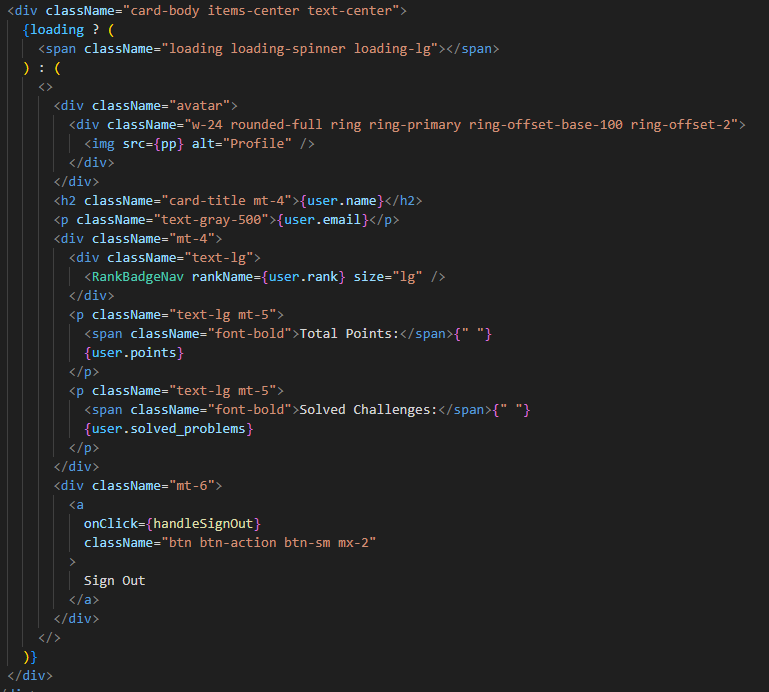Click the "Sign Out" anchor text
This screenshot has height=692, width=769.
(114, 581)
